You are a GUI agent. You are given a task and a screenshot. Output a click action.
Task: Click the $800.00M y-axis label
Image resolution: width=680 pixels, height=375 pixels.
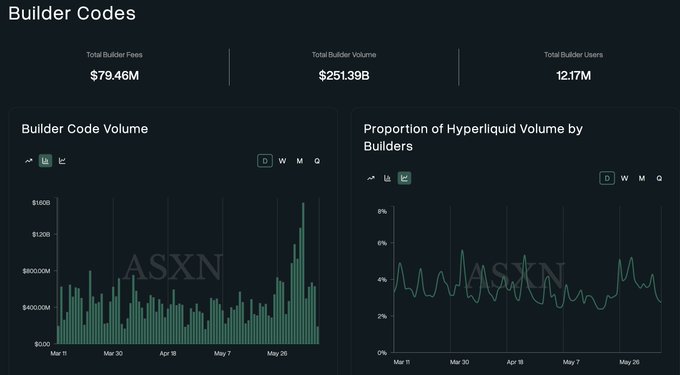coord(36,271)
